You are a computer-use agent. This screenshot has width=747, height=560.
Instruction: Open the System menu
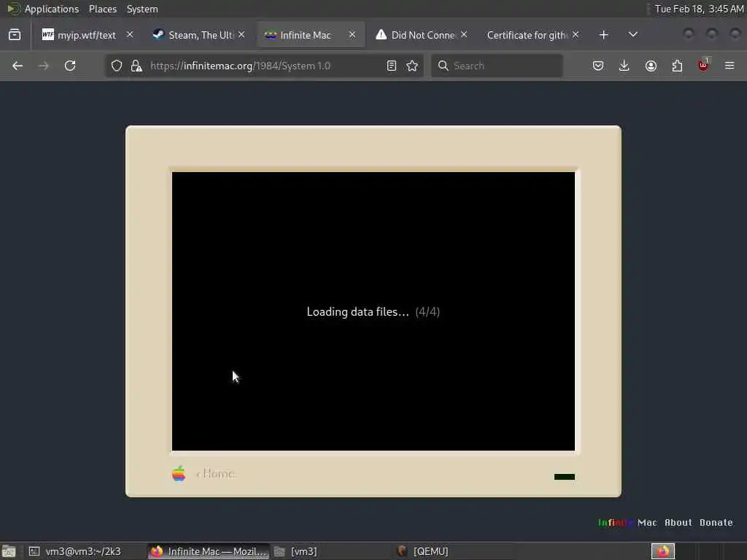pos(142,9)
